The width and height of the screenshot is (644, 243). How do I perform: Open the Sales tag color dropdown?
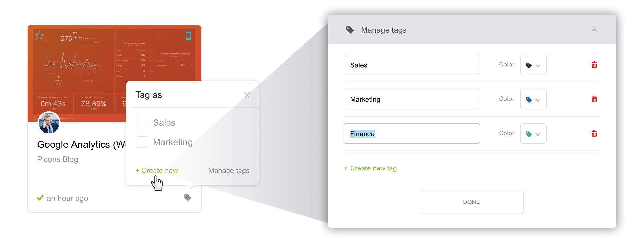click(533, 65)
